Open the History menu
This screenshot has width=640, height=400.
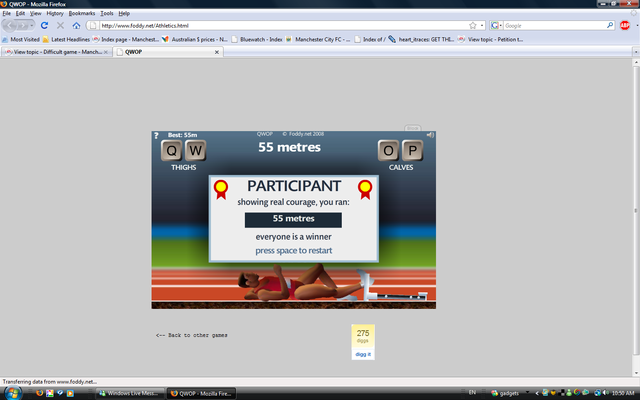coord(55,13)
